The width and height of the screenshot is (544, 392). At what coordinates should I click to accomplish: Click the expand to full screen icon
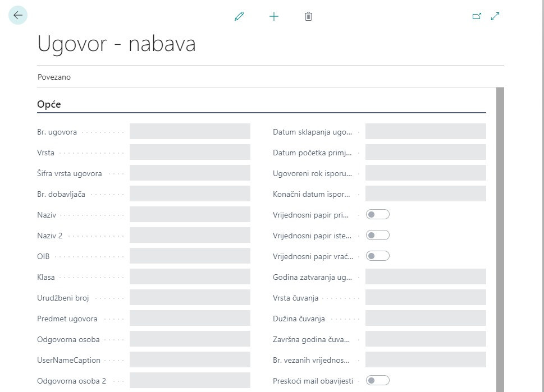pos(495,16)
